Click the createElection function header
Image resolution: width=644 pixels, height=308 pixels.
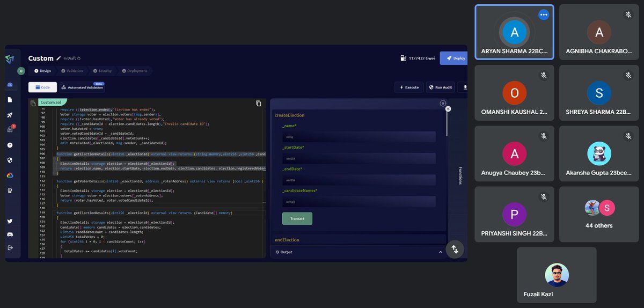coord(290,115)
